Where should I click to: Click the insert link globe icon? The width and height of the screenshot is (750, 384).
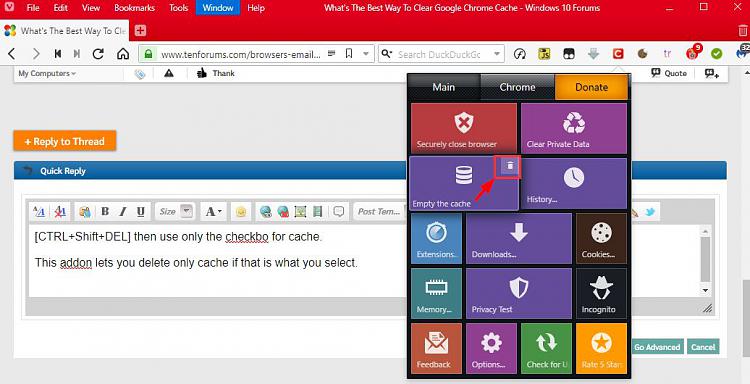point(266,211)
